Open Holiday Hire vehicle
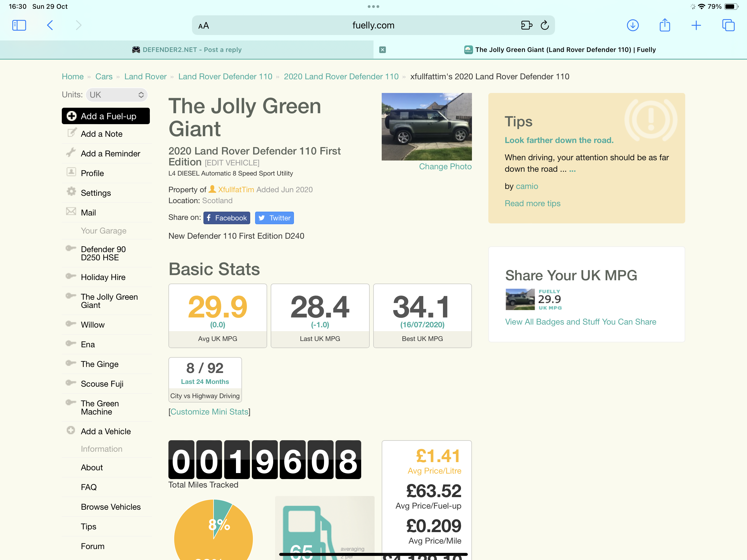The image size is (747, 560). (x=103, y=277)
